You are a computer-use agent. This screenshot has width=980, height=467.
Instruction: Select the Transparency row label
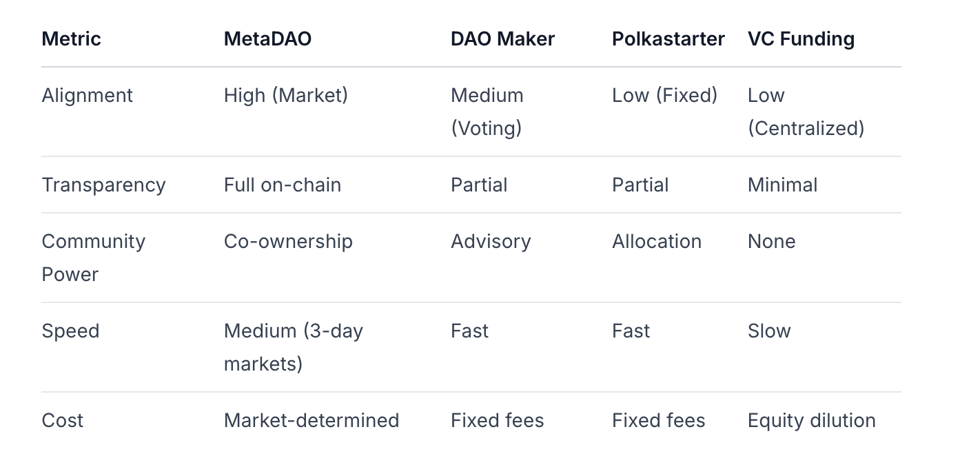103,185
